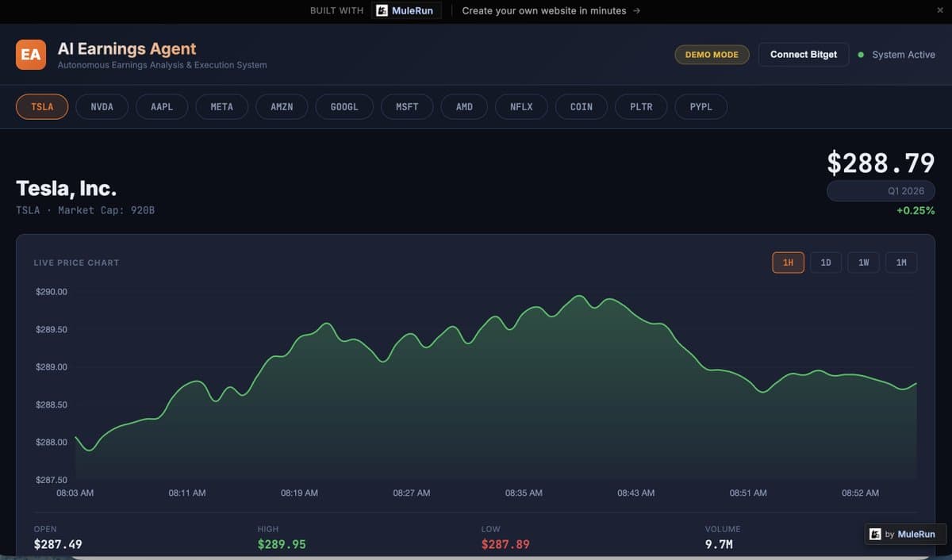This screenshot has width=952, height=560.
Task: Switch chart to 1W timeframe
Action: (x=863, y=263)
